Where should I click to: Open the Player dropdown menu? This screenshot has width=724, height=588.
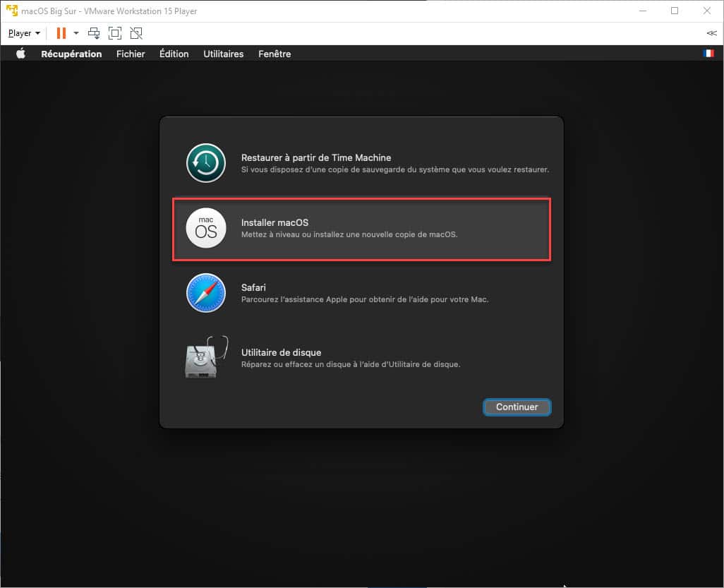click(24, 33)
